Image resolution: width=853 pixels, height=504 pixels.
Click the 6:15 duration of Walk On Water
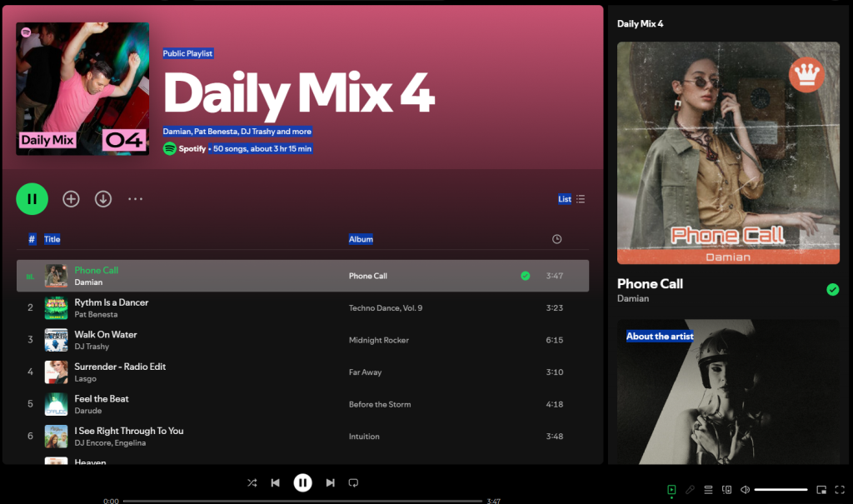554,340
